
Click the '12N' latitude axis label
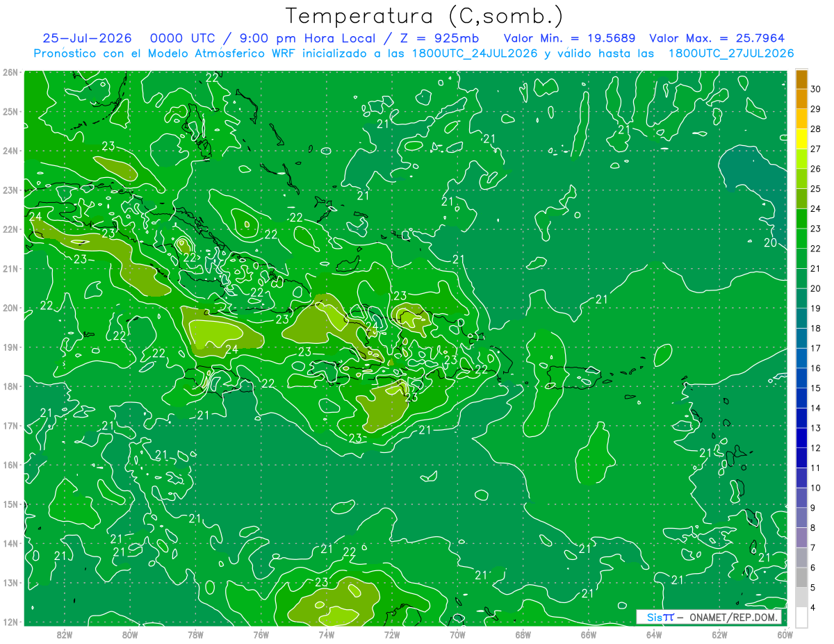click(x=10, y=622)
